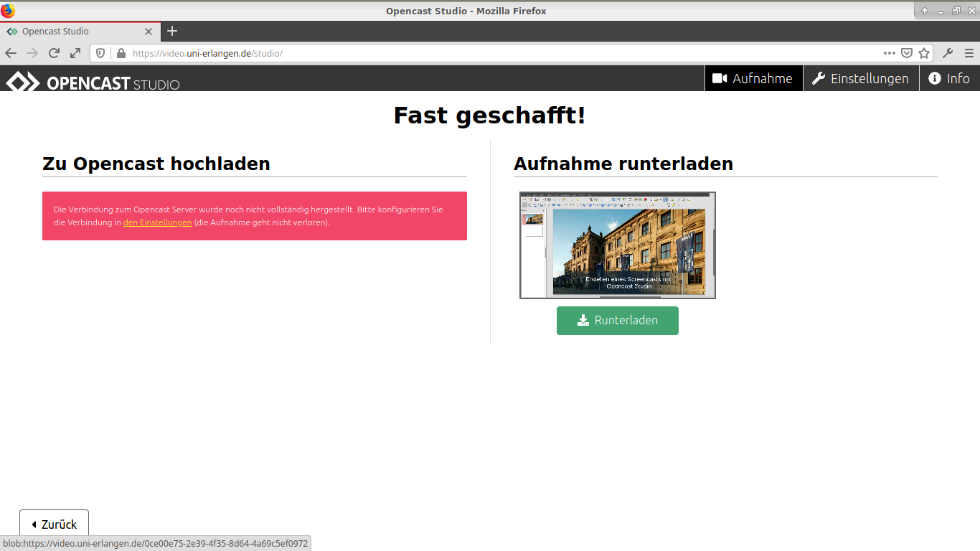
Task: Click the browser back arrow
Action: coord(11,53)
